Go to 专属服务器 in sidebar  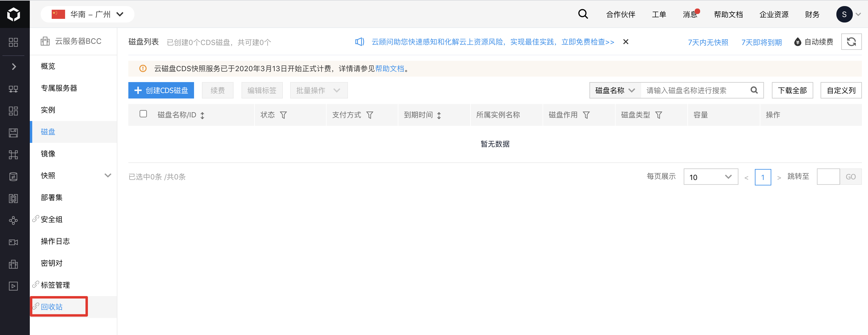pyautogui.click(x=59, y=88)
